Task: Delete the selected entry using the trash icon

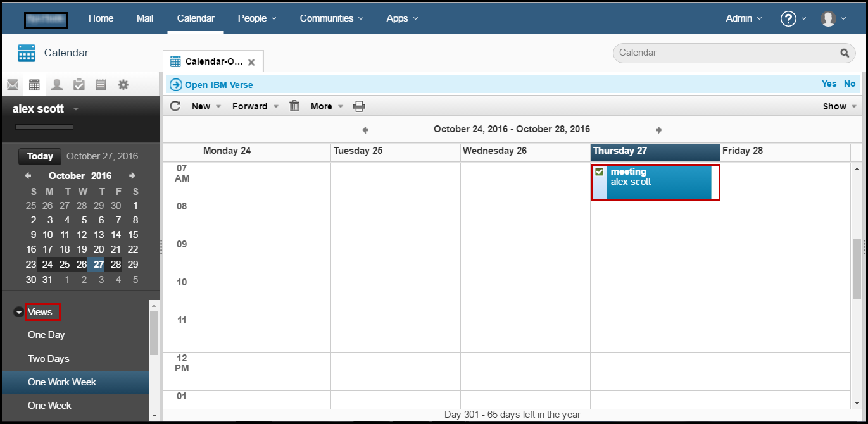Action: [294, 106]
